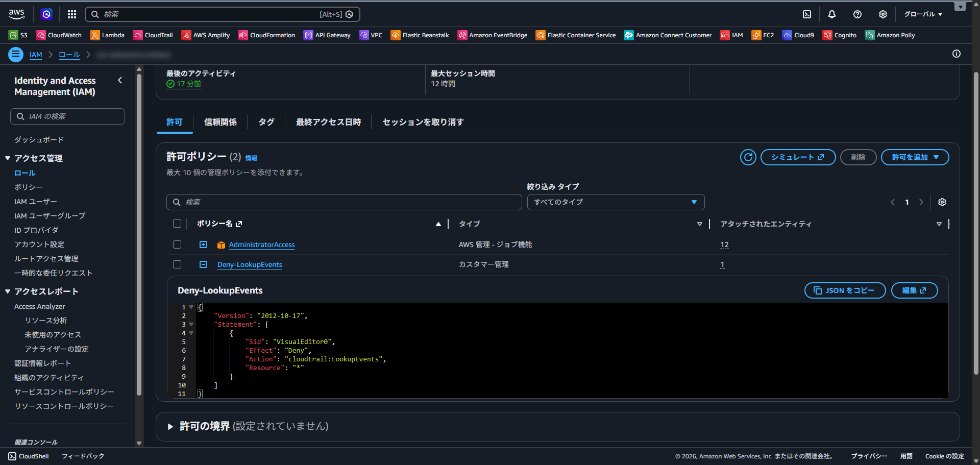Click the ロール breadcrumb link
Viewport: 980px width, 465px height.
point(69,55)
